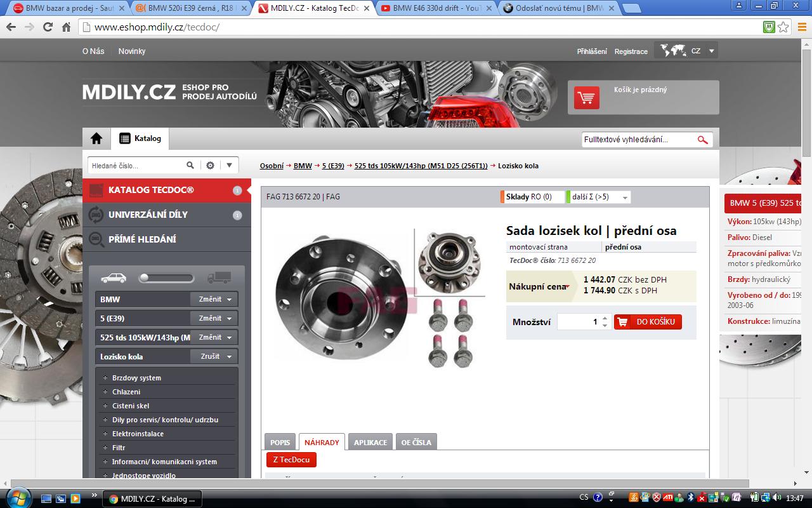
Task: Click the browser reload icon
Action: [48, 27]
